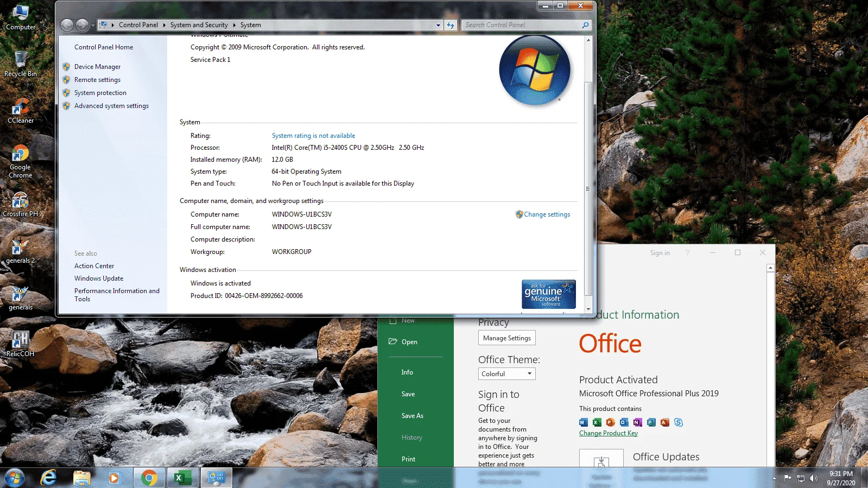
Task: Click System and Security breadcrumb segment
Action: click(199, 25)
